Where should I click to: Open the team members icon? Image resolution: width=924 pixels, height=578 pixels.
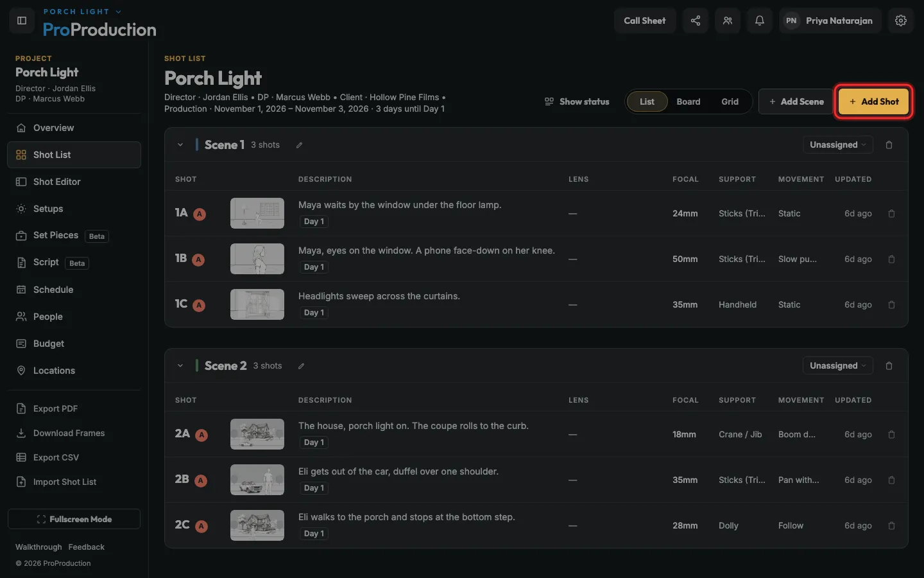[728, 21]
